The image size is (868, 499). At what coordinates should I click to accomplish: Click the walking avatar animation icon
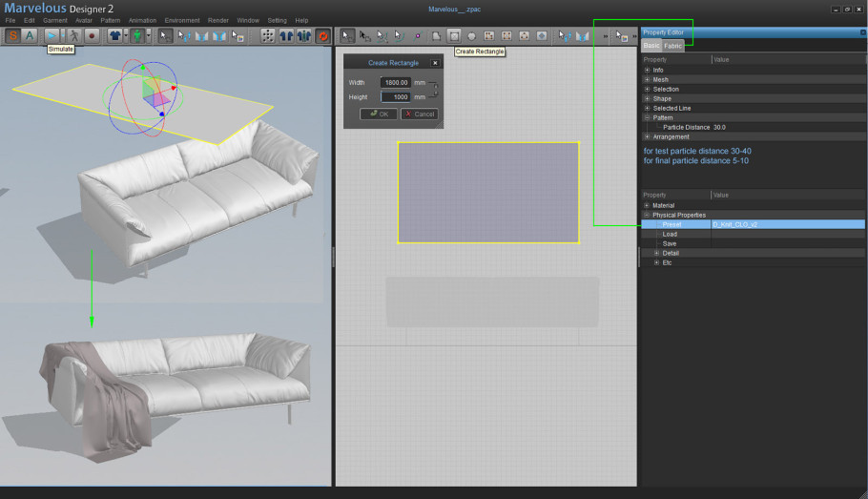(x=74, y=36)
